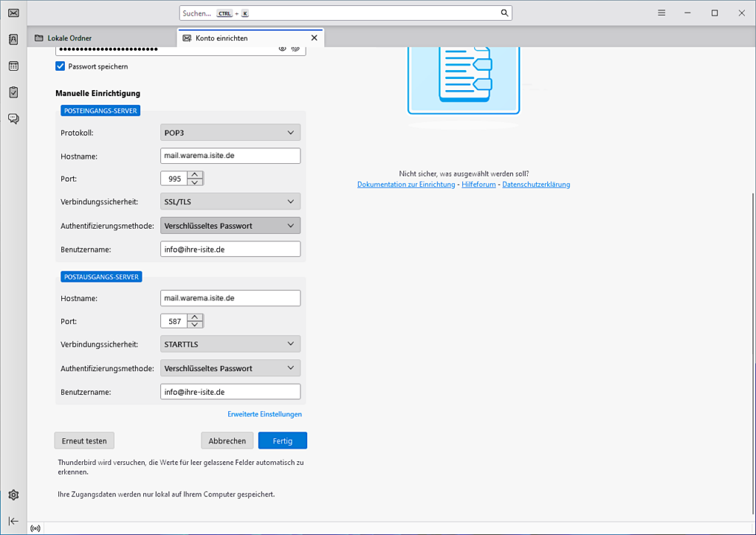Collapse the spaces toolbar arrow icon

13,521
